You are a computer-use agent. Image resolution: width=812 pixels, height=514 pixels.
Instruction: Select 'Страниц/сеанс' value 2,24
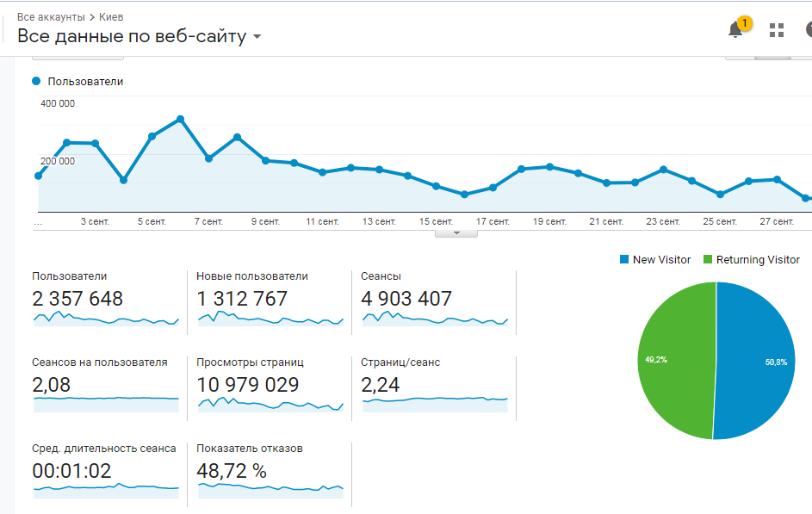click(x=380, y=385)
